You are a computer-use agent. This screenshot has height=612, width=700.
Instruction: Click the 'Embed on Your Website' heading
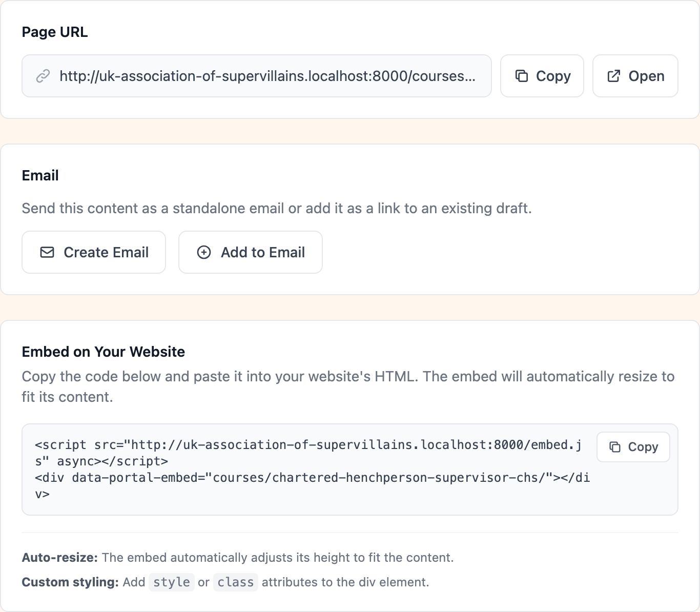tap(104, 352)
